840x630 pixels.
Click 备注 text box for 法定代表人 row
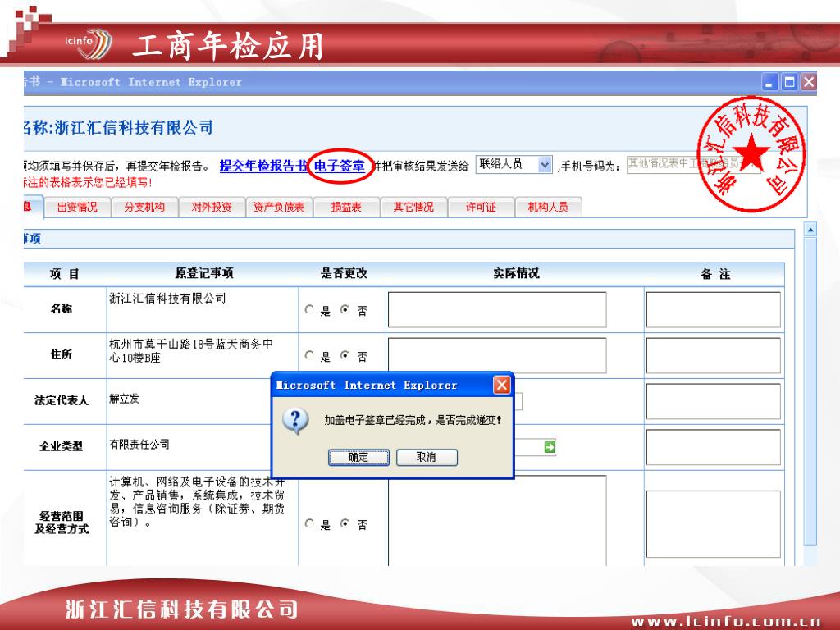point(713,401)
